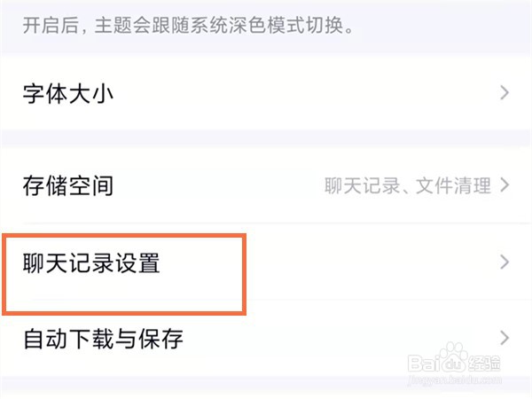Tap the arrow next to 存储空间
The image size is (532, 399).
point(505,186)
